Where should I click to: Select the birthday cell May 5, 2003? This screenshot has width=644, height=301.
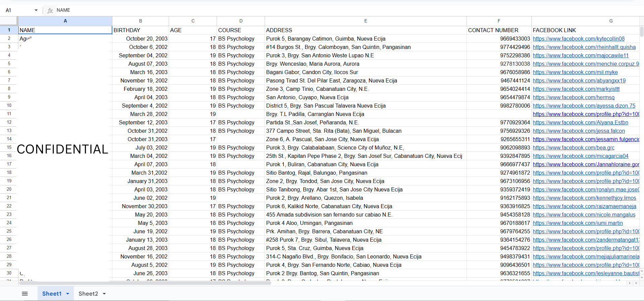tap(141, 223)
